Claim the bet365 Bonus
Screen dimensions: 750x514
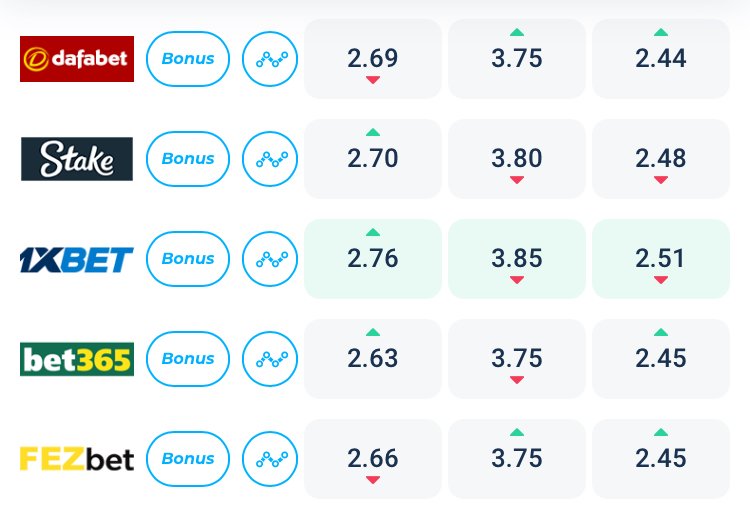[188, 359]
